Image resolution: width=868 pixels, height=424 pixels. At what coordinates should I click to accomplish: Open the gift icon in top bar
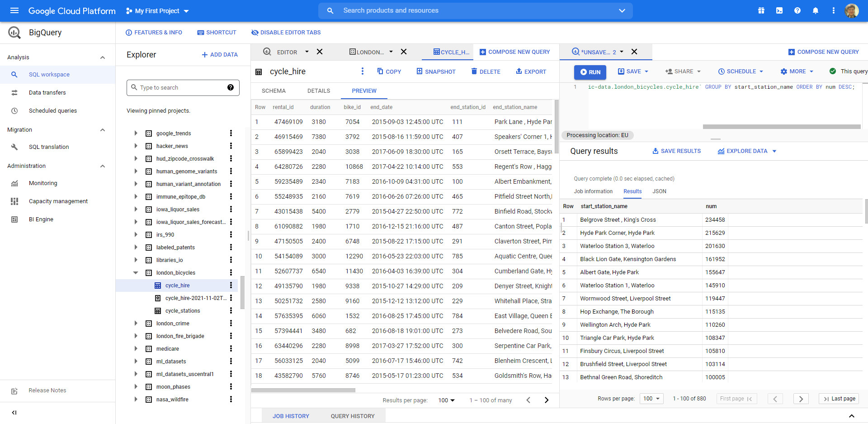pos(761,10)
